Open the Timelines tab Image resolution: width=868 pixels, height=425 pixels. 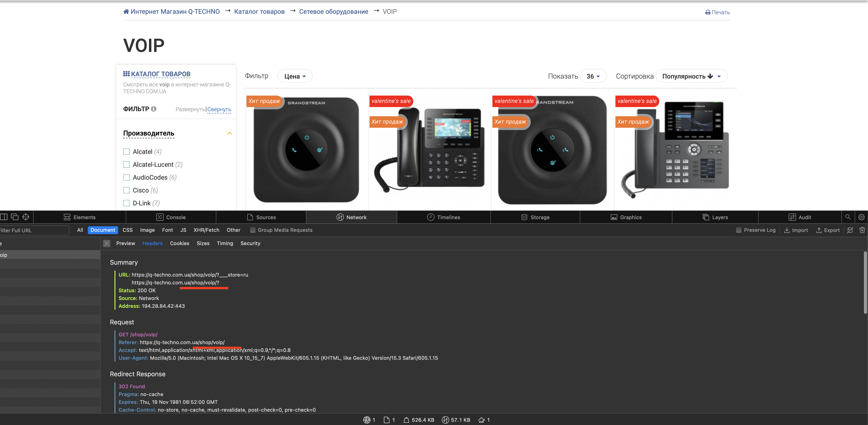coord(443,217)
